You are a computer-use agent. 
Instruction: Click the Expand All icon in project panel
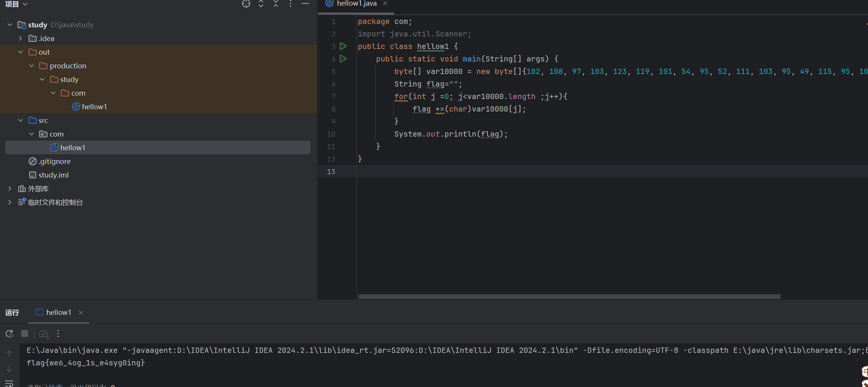pos(261,4)
